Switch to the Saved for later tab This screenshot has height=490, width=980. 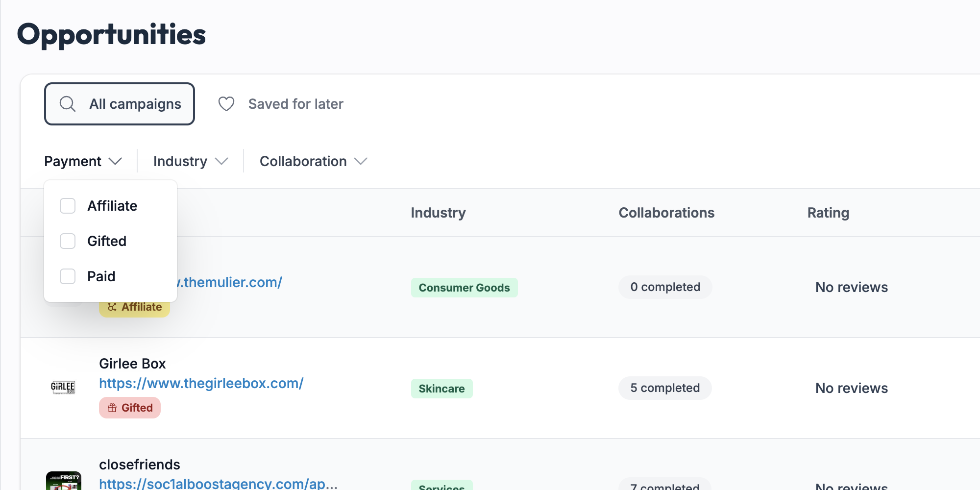tap(281, 104)
